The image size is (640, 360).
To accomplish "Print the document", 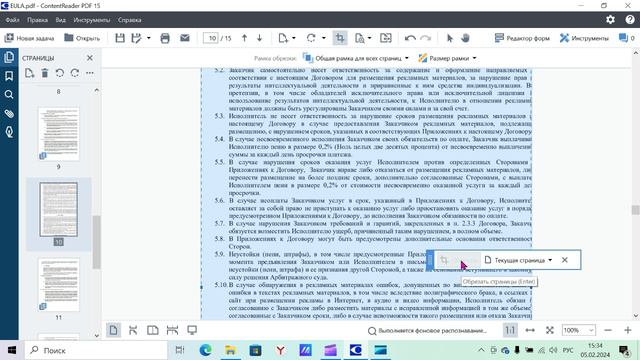I will click(165, 38).
